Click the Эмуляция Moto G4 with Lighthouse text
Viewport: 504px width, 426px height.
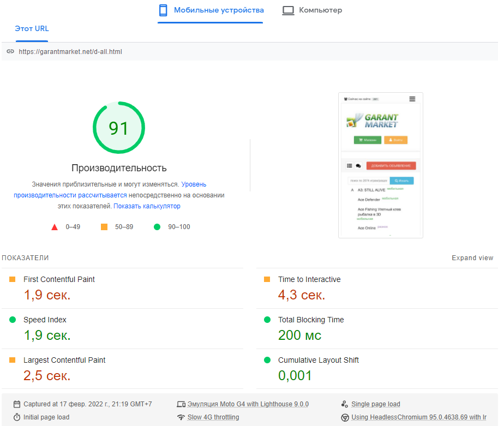[248, 404]
